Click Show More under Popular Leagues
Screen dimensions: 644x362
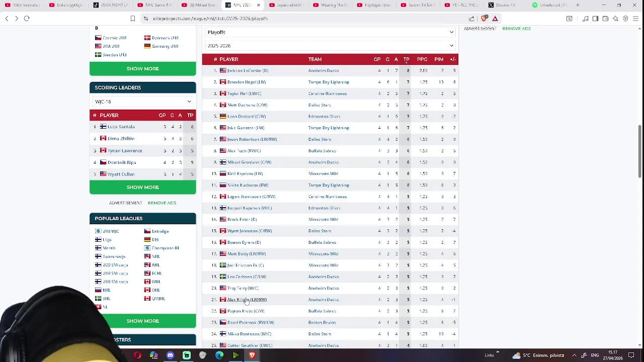pos(143,321)
